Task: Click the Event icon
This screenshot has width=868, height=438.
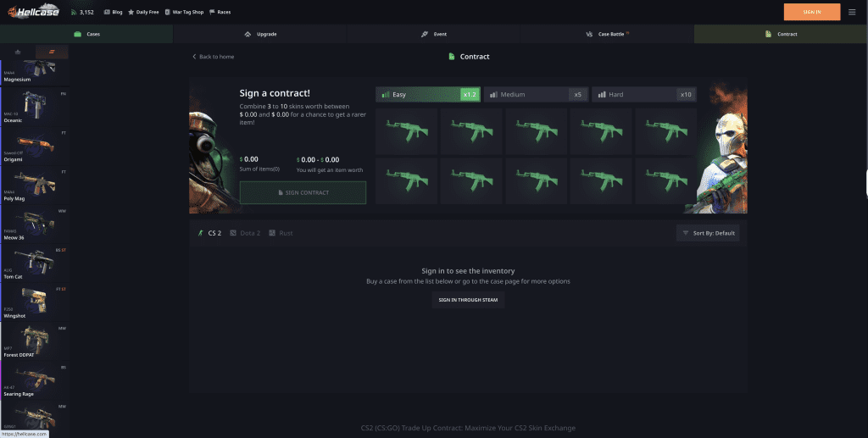Action: (425, 34)
